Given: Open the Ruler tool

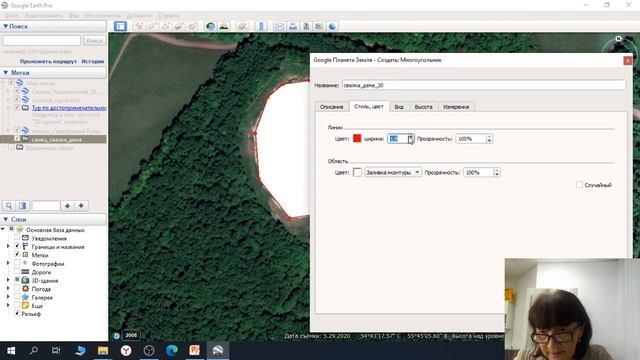Looking at the screenshot, I should [x=261, y=27].
